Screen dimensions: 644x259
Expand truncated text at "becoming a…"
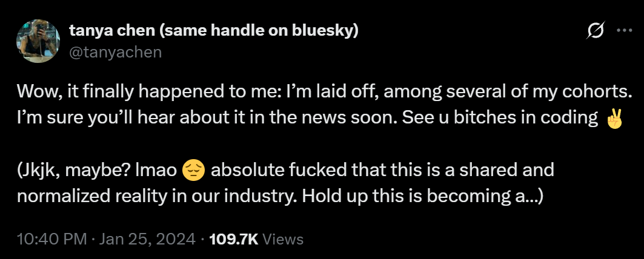(x=520, y=197)
